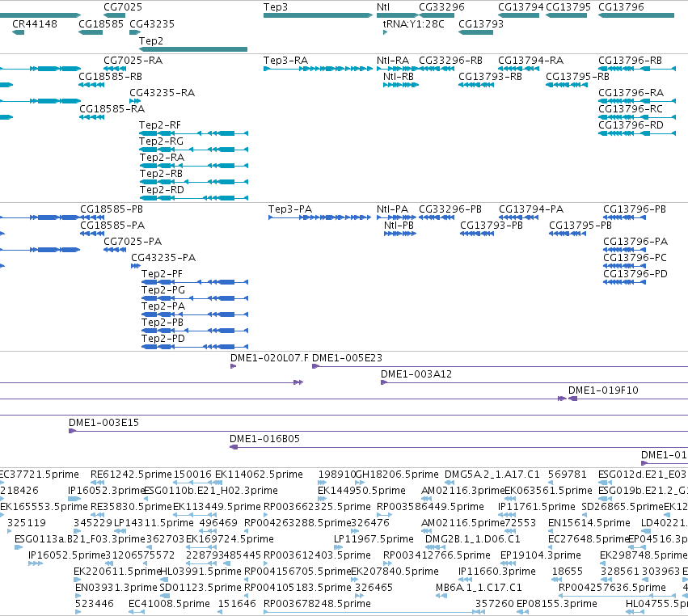Click the CG13796-RB transcript label
The height and width of the screenshot is (616, 688).
[630, 60]
